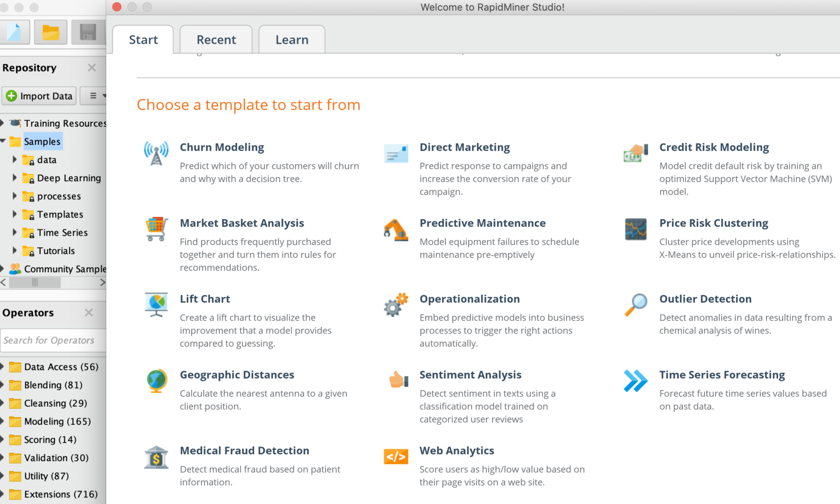Expand the Tutorials folder
The image size is (840, 504).
click(15, 250)
